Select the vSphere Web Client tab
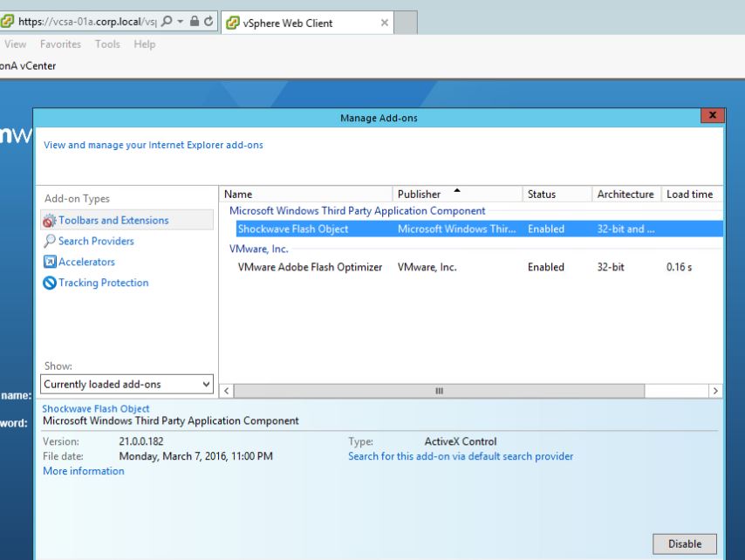 tap(307, 23)
